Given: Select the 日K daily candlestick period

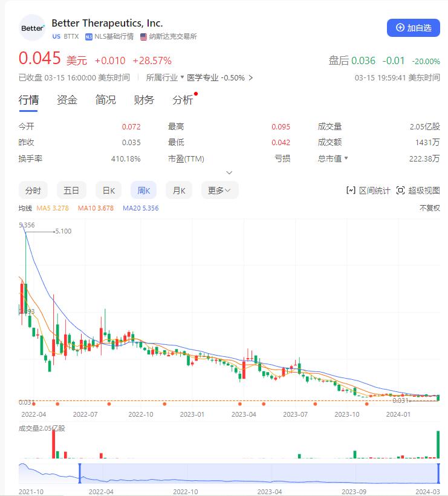Looking at the screenshot, I should click(x=108, y=191).
